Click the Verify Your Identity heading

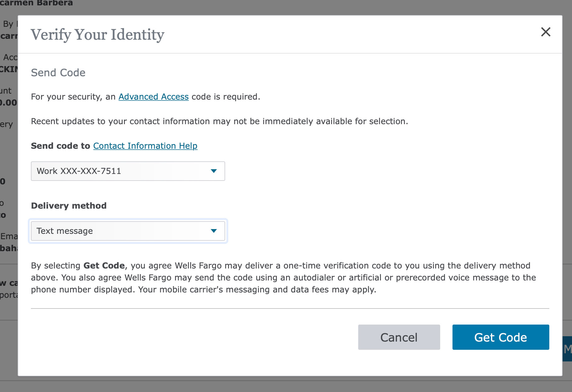97,35
